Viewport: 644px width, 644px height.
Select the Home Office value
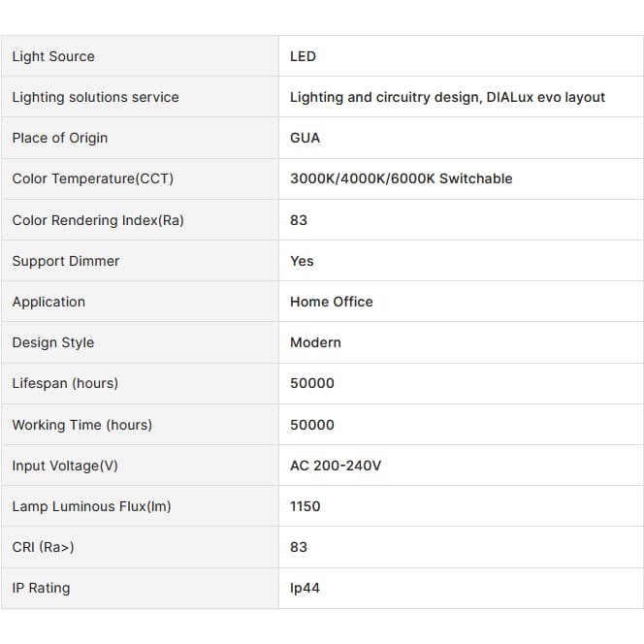tap(332, 302)
